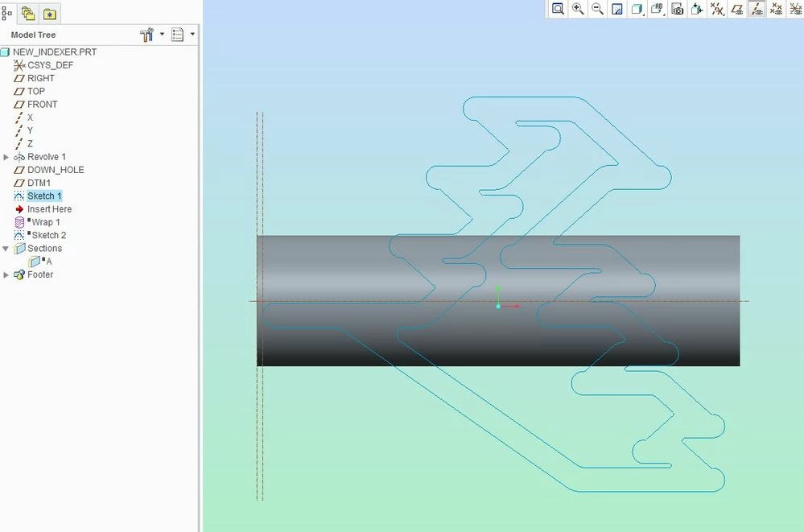
Task: Switch to the Model Tree navigator tab
Action: (x=7, y=13)
